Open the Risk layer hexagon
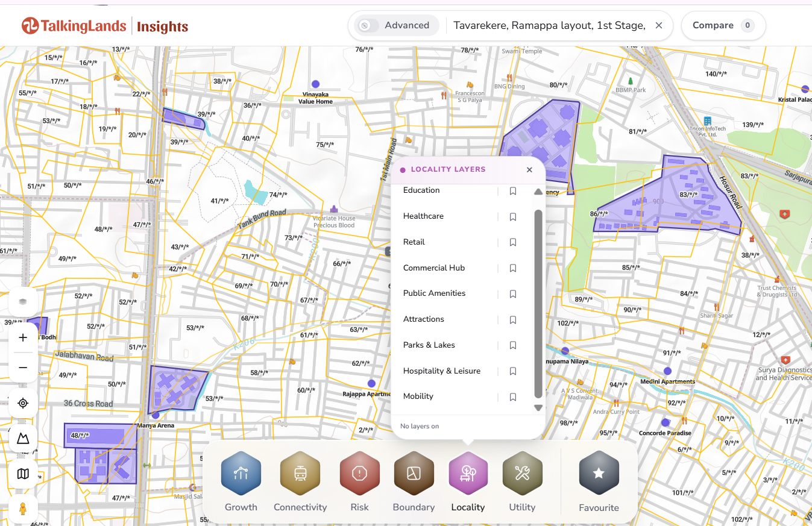The image size is (812, 526). [x=359, y=474]
